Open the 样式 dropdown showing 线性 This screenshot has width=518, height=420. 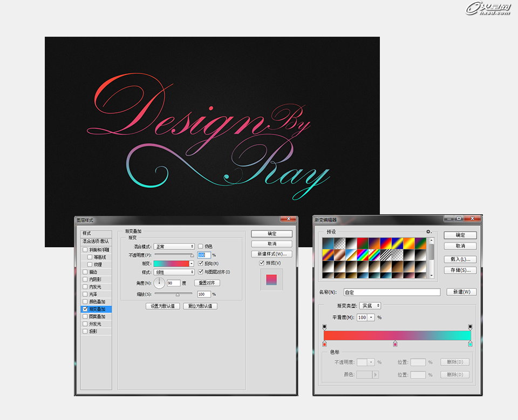click(x=174, y=272)
